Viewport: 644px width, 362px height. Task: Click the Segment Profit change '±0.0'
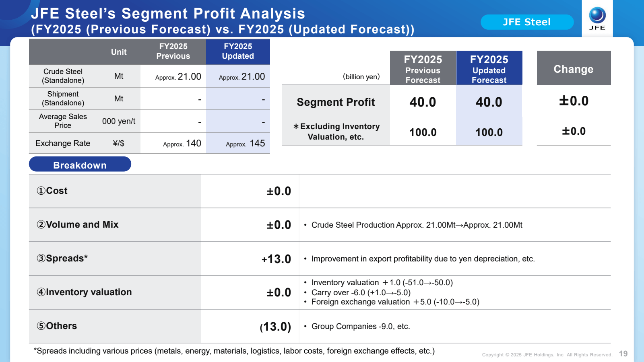(574, 101)
